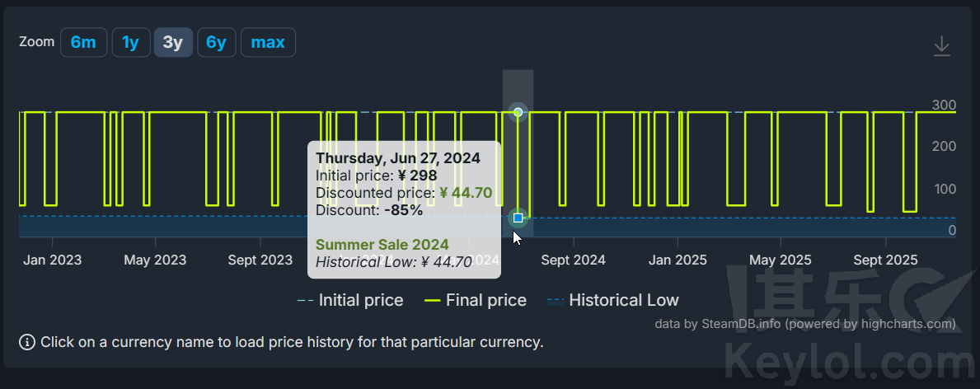Select the 3y zoom button

pyautogui.click(x=173, y=43)
